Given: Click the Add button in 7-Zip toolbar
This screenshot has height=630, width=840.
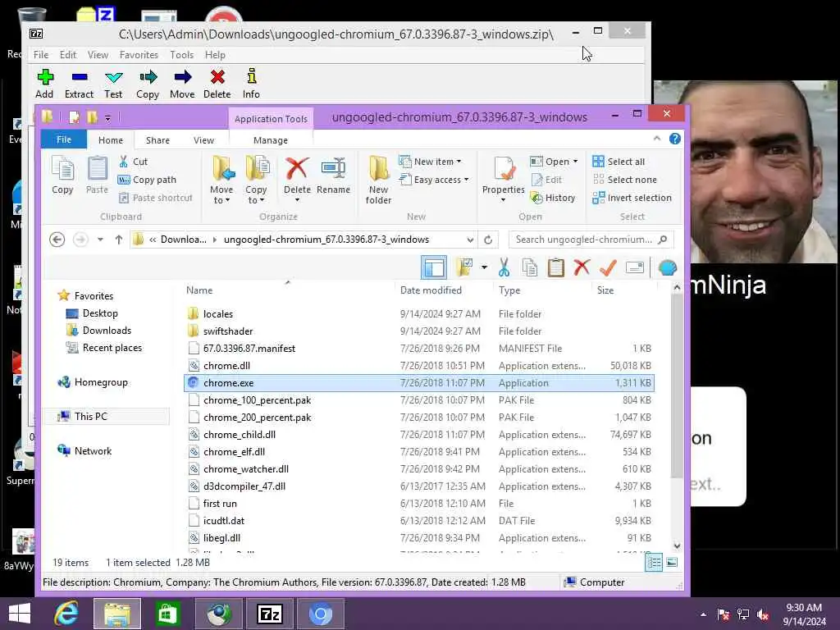Looking at the screenshot, I should click(x=44, y=84).
